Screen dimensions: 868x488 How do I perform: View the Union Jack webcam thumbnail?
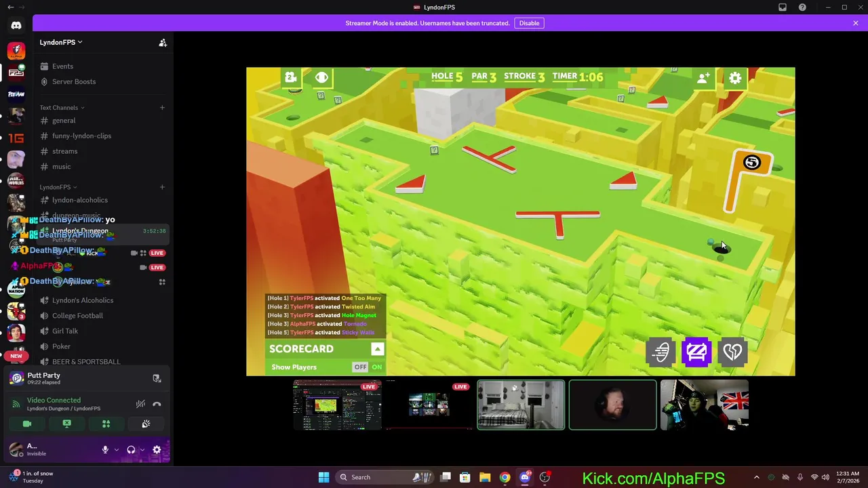[705, 405]
